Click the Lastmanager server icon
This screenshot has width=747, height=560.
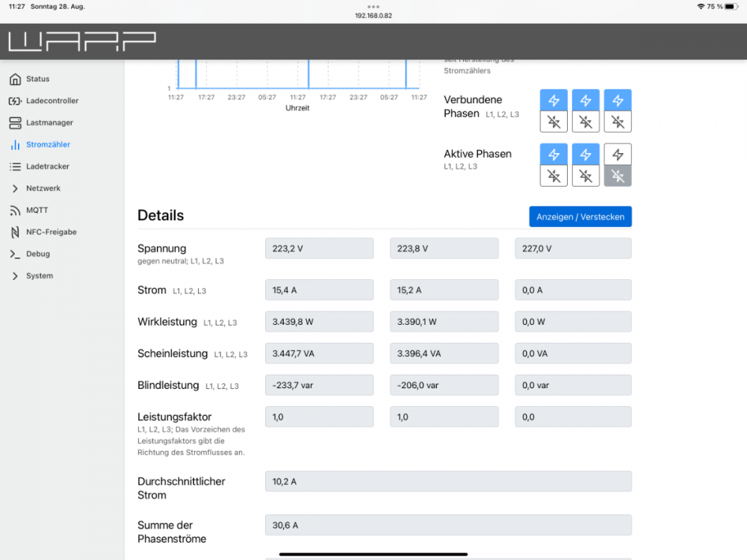pyautogui.click(x=15, y=122)
